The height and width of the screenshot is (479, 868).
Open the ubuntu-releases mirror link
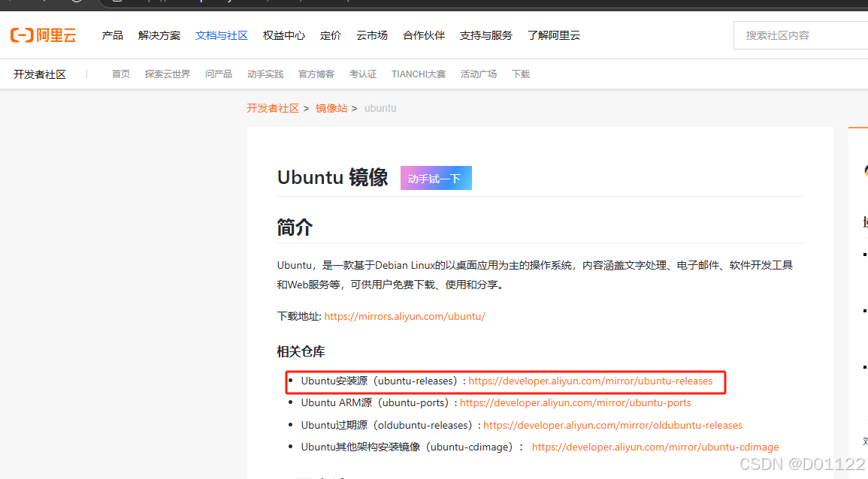[591, 381]
